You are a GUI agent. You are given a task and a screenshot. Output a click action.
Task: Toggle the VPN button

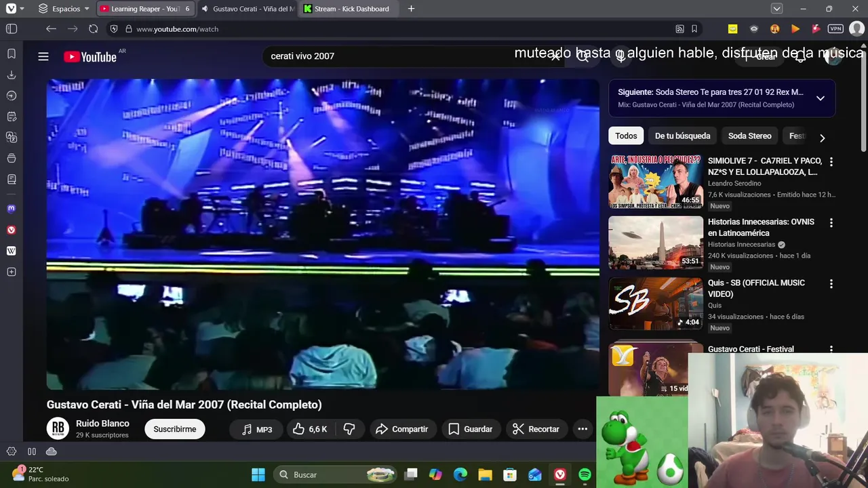point(835,29)
